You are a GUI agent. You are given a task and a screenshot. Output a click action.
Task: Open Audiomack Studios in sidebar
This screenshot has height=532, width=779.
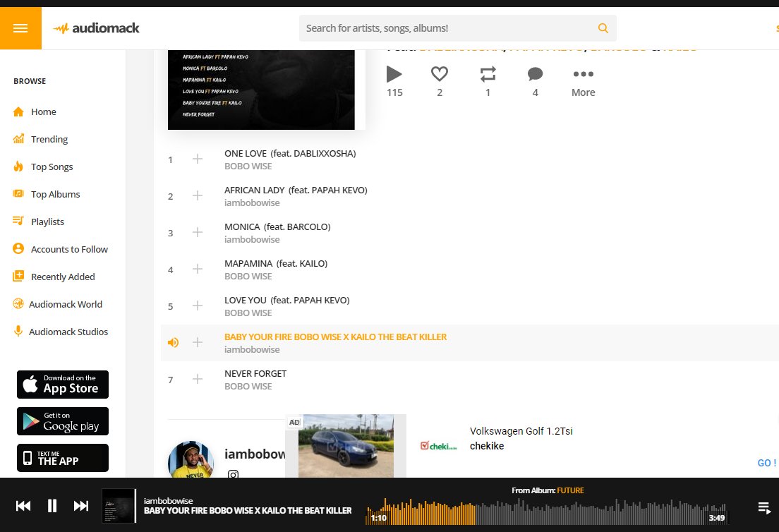pos(68,332)
